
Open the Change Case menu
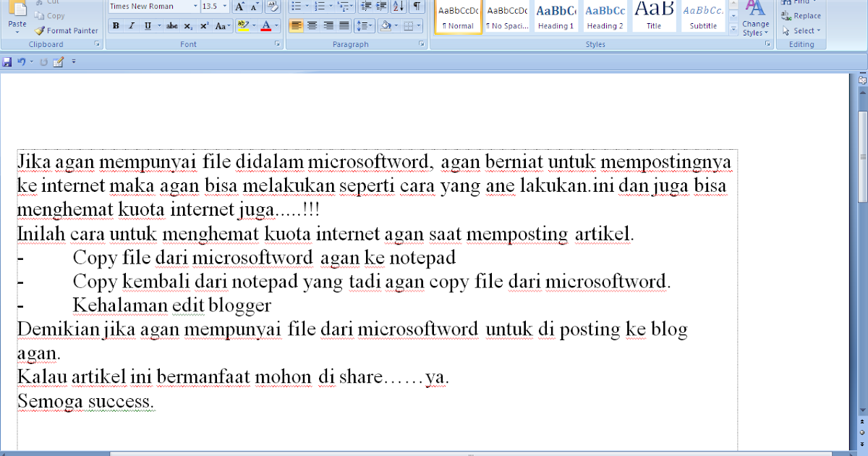224,25
